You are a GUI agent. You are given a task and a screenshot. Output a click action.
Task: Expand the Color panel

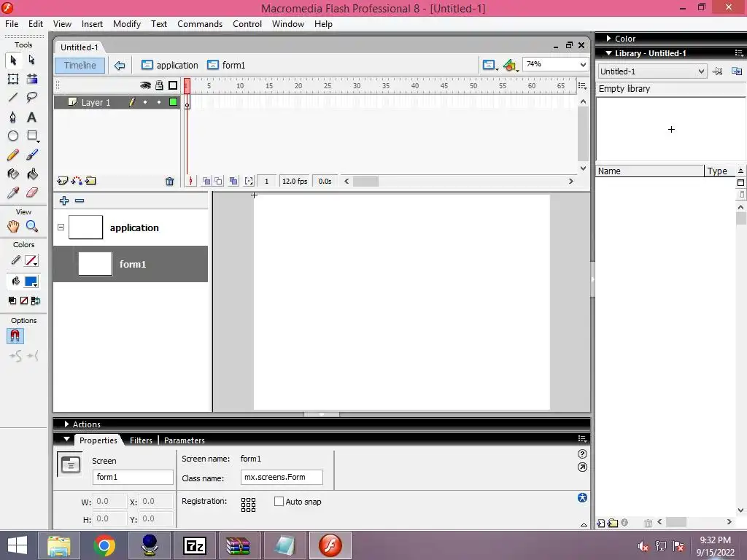click(x=609, y=39)
